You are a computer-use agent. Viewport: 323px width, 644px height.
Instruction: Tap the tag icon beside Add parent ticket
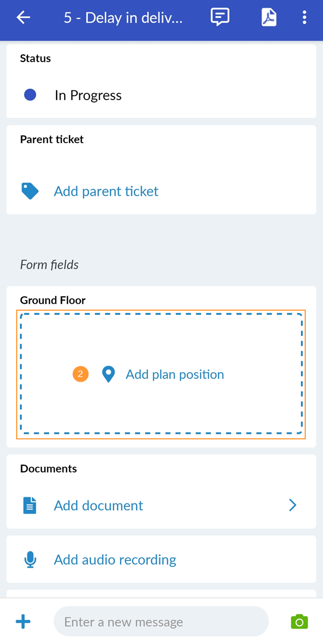pyautogui.click(x=31, y=191)
